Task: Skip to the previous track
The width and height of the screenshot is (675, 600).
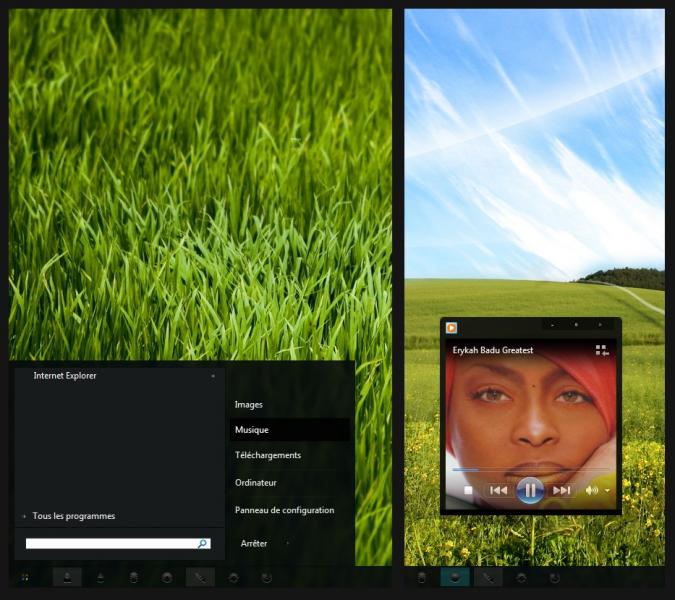Action: click(x=499, y=490)
